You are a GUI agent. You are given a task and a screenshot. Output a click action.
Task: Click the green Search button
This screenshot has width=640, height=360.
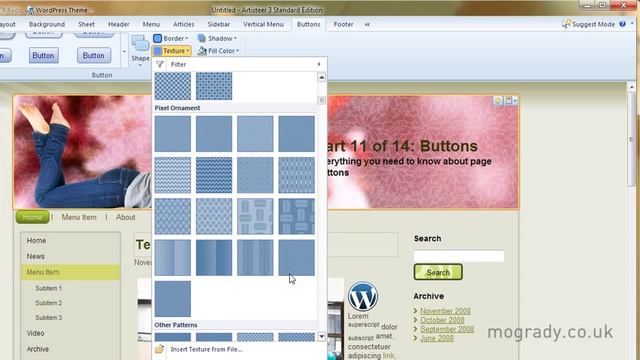coord(438,272)
